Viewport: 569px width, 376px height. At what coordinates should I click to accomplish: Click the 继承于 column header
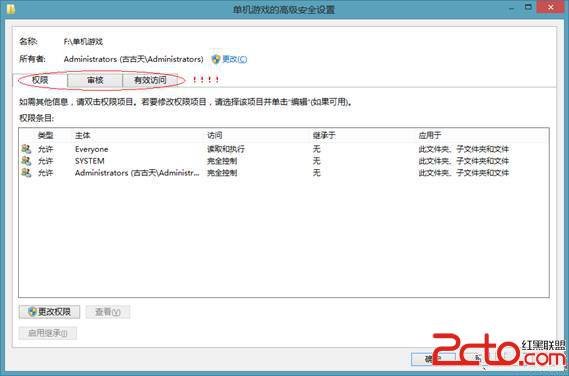click(324, 135)
